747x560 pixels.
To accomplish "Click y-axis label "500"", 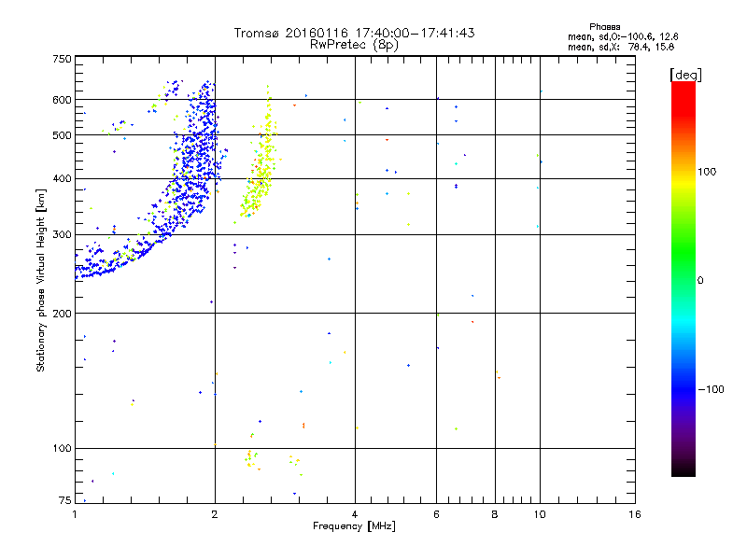I will click(62, 135).
